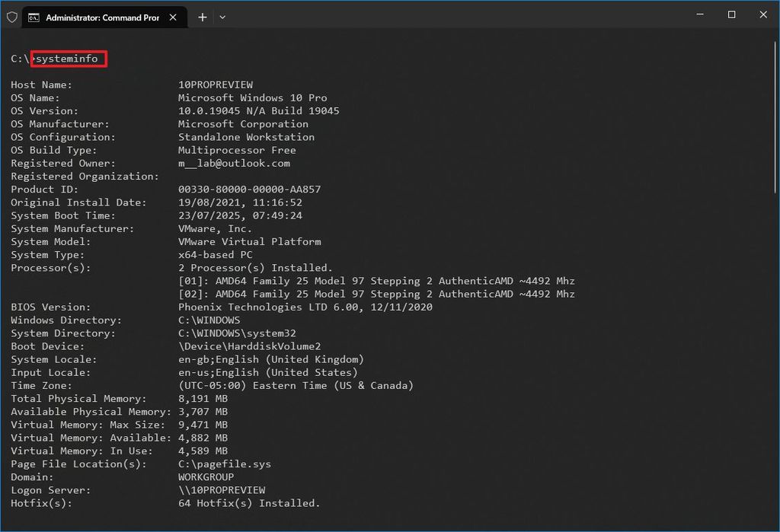Image resolution: width=780 pixels, height=532 pixels.
Task: Click the highlighted systeminfo command
Action: coord(68,58)
